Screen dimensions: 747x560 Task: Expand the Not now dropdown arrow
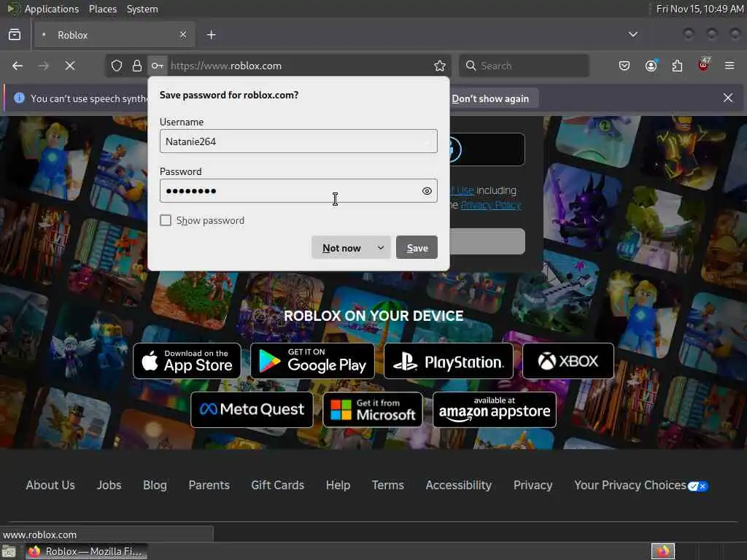pos(381,248)
